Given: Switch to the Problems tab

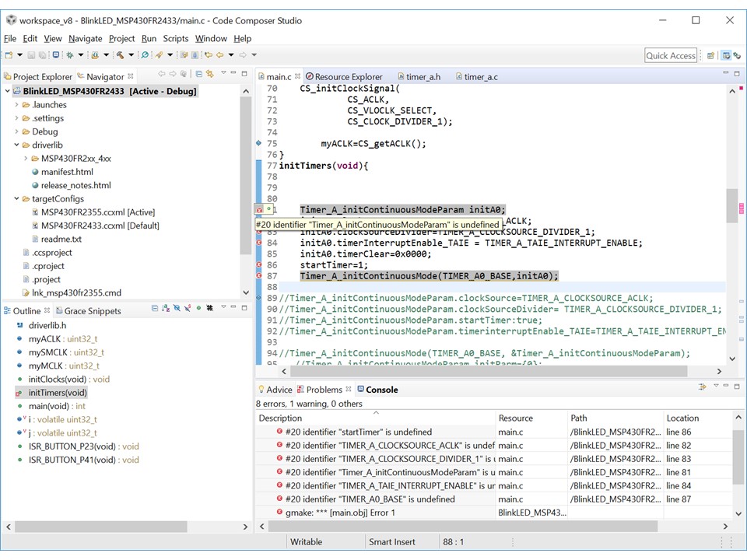Looking at the screenshot, I should click(322, 389).
